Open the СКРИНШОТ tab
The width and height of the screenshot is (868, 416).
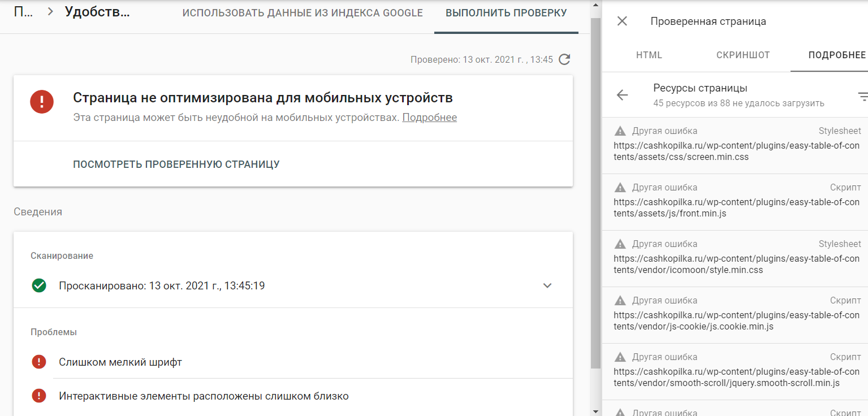pos(743,55)
